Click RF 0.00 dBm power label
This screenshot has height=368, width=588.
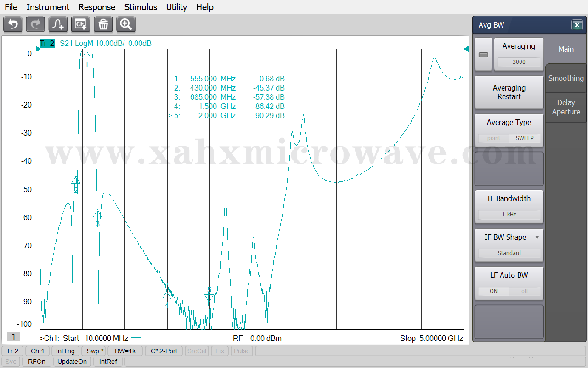[x=257, y=339]
